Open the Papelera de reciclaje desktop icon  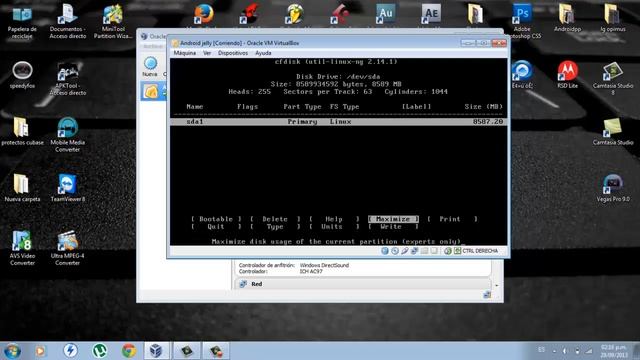coord(22,22)
